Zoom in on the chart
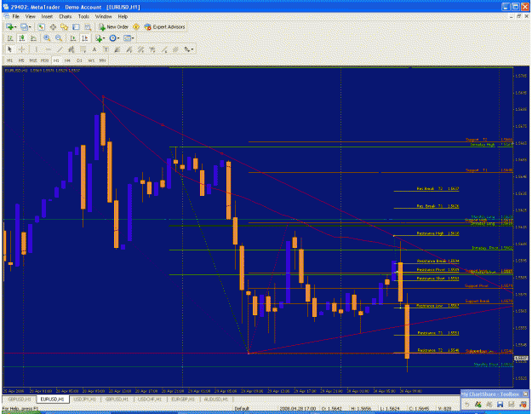Image resolution: width=532 pixels, height=414 pixels. pos(47,38)
